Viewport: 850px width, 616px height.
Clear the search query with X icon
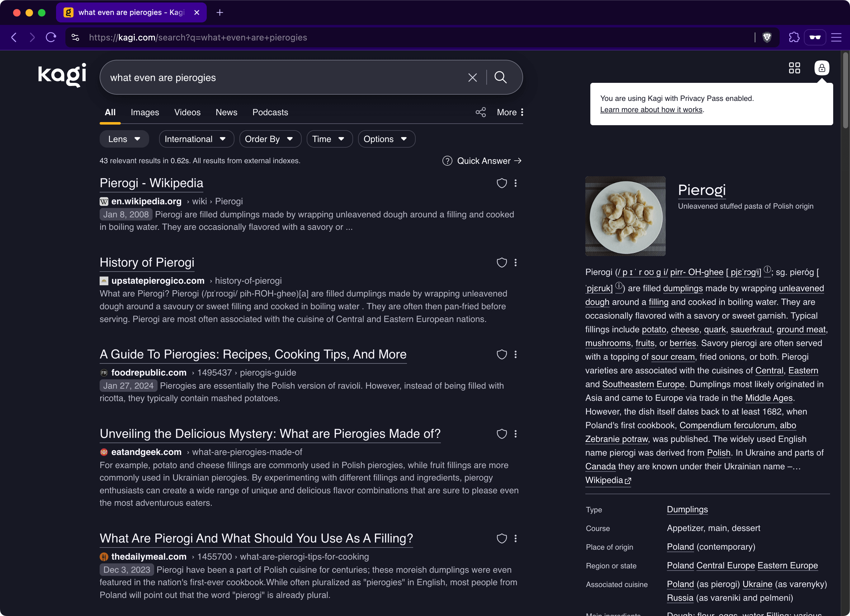[473, 78]
